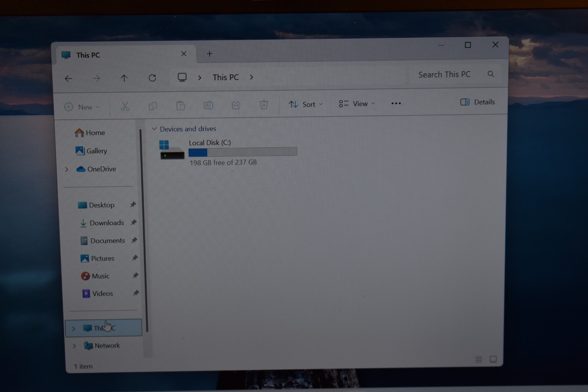588x392 pixels.
Task: Click This PC breadcrumb in address bar
Action: click(x=226, y=77)
